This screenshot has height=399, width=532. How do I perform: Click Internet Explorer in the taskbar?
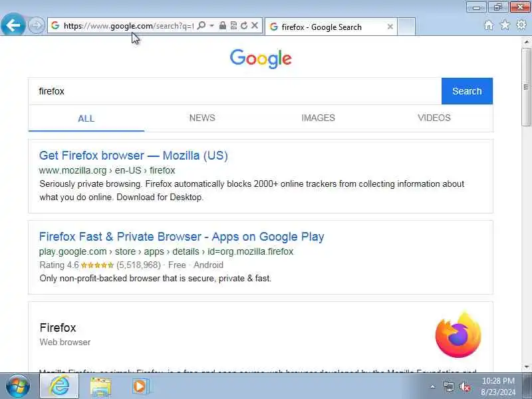click(59, 386)
